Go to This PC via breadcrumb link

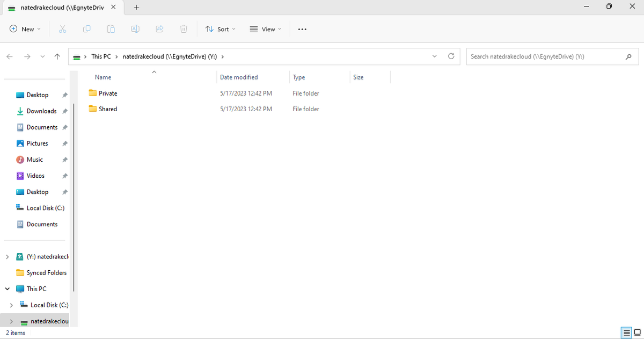click(x=100, y=56)
